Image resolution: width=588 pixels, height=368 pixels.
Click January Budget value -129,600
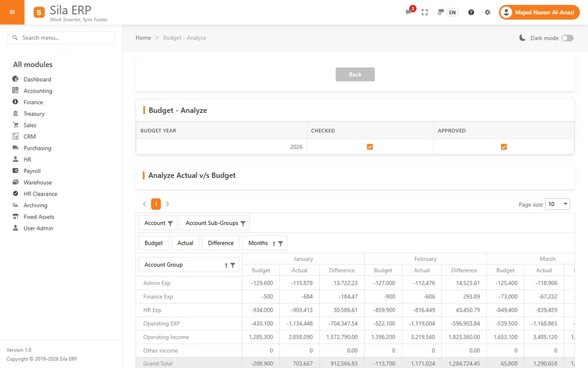[262, 283]
